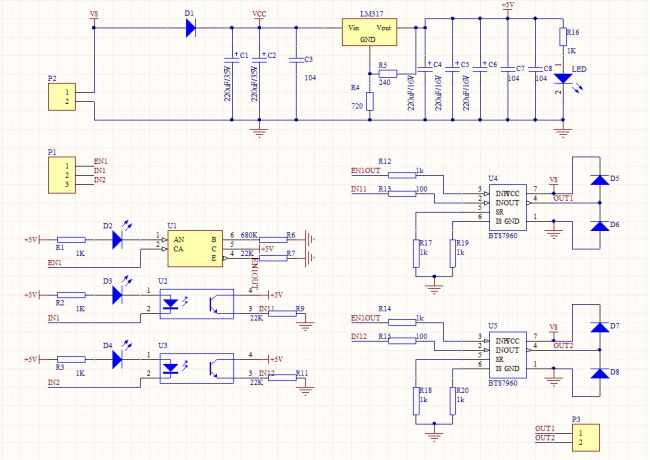Select the U4 BTS7960 chip
The width and height of the screenshot is (650, 460).
tap(508, 207)
